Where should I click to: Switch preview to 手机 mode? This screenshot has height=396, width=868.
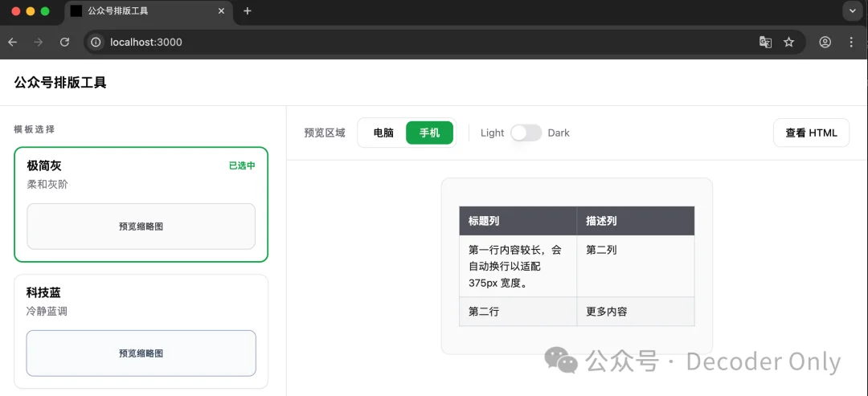click(429, 133)
